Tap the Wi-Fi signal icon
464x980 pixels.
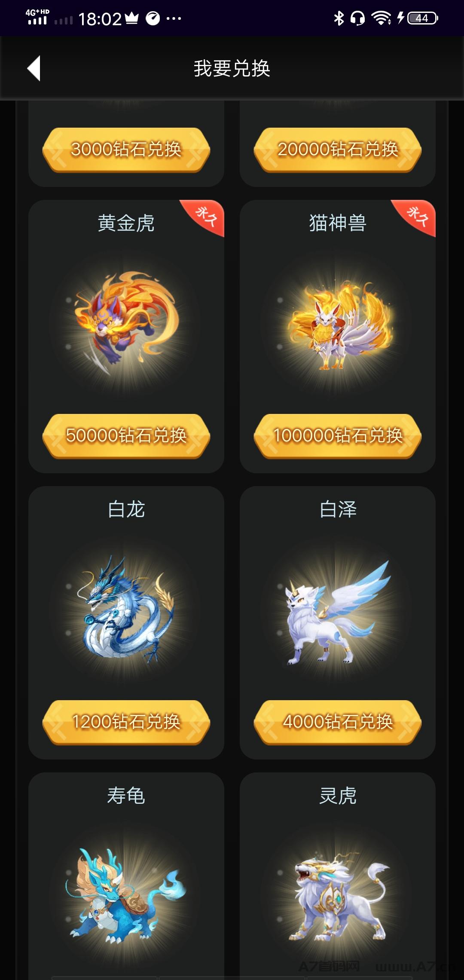[381, 18]
